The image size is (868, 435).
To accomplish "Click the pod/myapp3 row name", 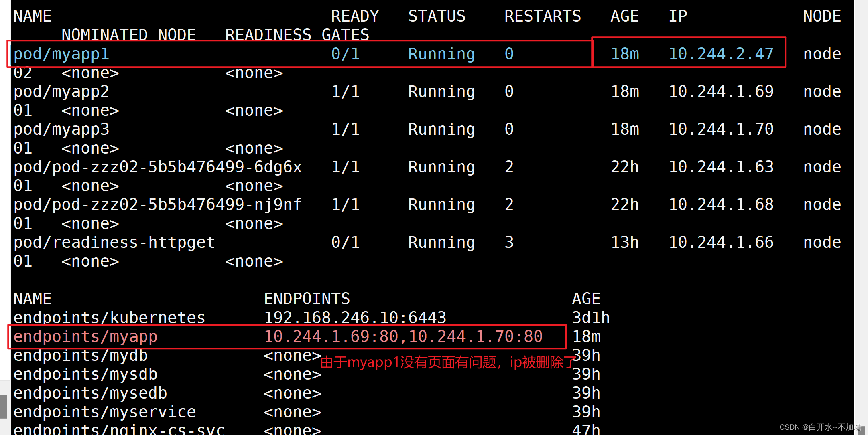I will click(x=61, y=129).
